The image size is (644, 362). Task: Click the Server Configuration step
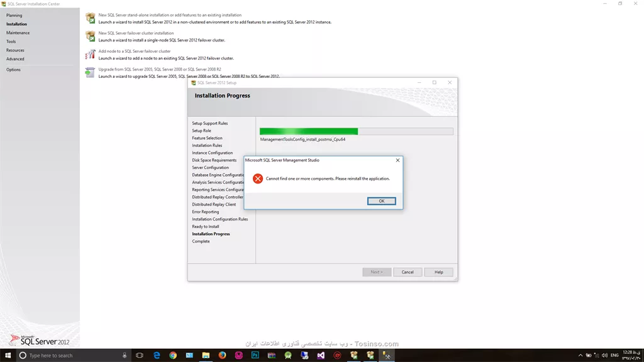(x=210, y=167)
